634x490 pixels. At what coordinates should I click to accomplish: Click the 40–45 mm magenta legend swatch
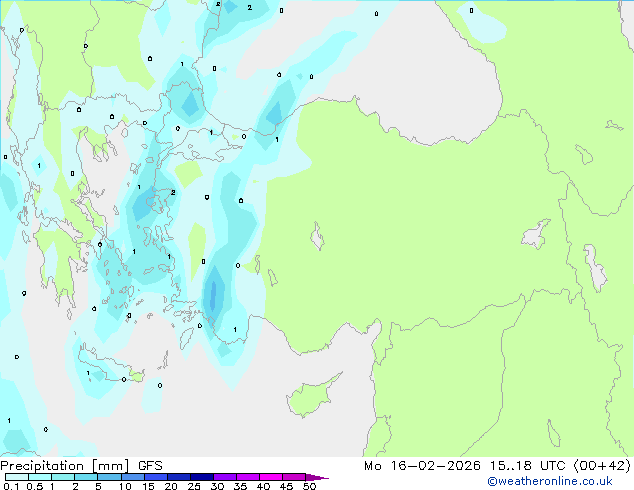click(x=271, y=477)
